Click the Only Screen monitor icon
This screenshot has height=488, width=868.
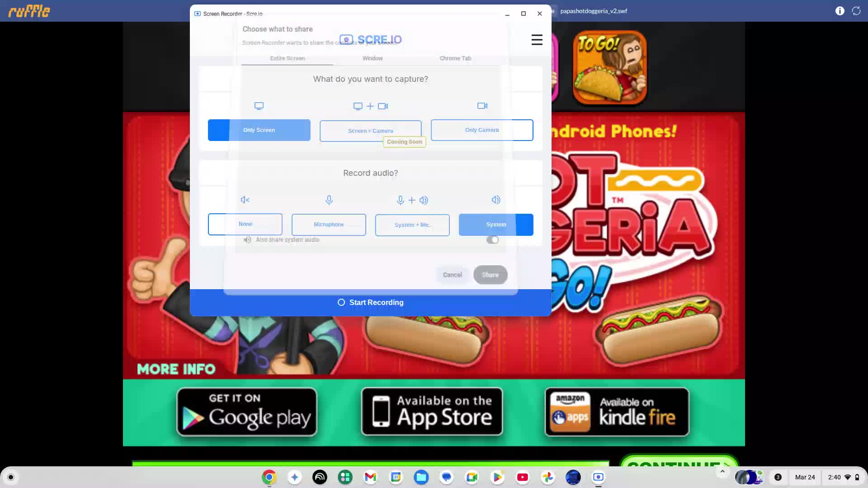pos(259,106)
